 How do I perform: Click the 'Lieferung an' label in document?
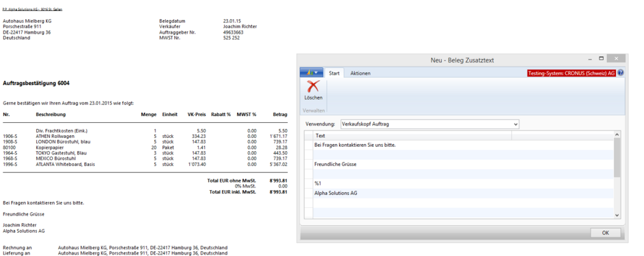[16, 253]
